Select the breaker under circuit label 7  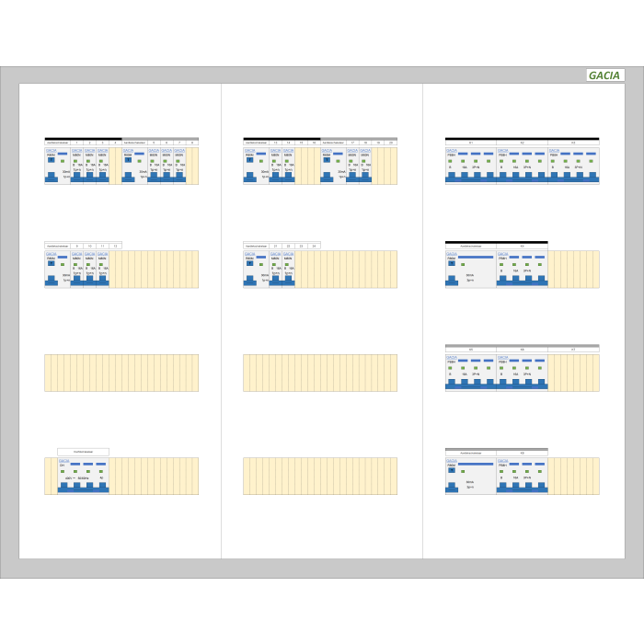pyautogui.click(x=179, y=166)
